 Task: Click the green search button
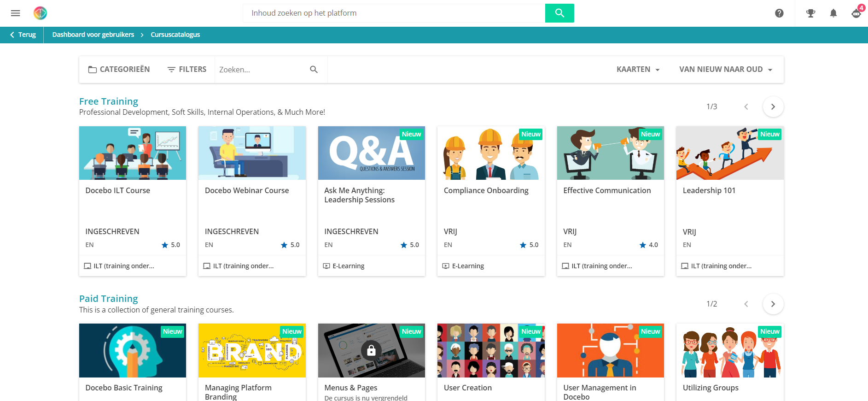tap(559, 13)
